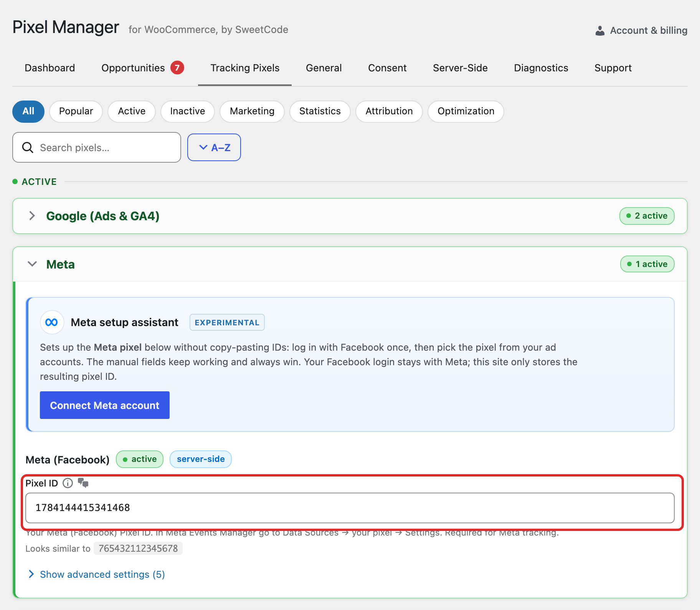Screen dimensions: 700x610
Task: Expand the Google (Ads & GA4) section
Action: tap(32, 216)
